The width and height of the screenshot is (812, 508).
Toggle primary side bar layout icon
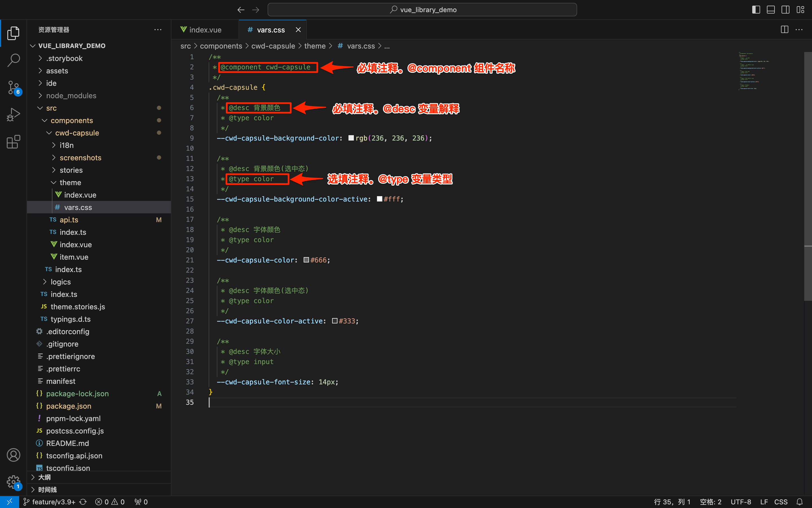click(756, 10)
